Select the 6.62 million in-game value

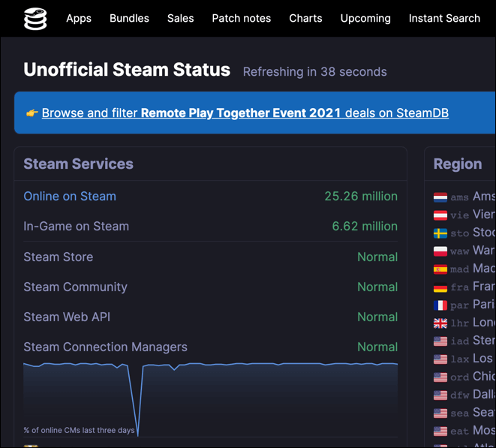click(365, 226)
